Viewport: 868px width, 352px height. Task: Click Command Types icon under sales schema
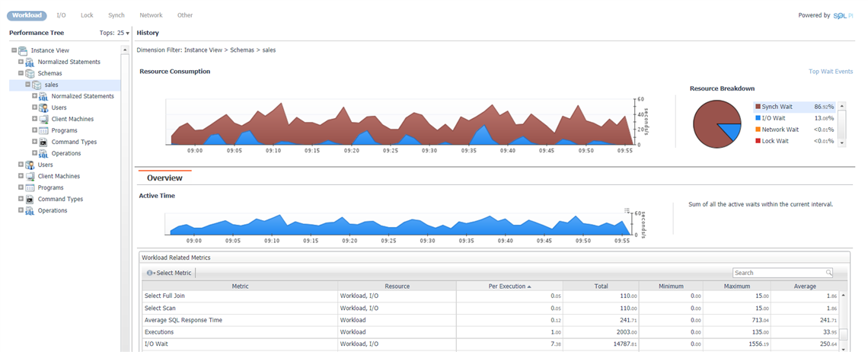coord(43,142)
